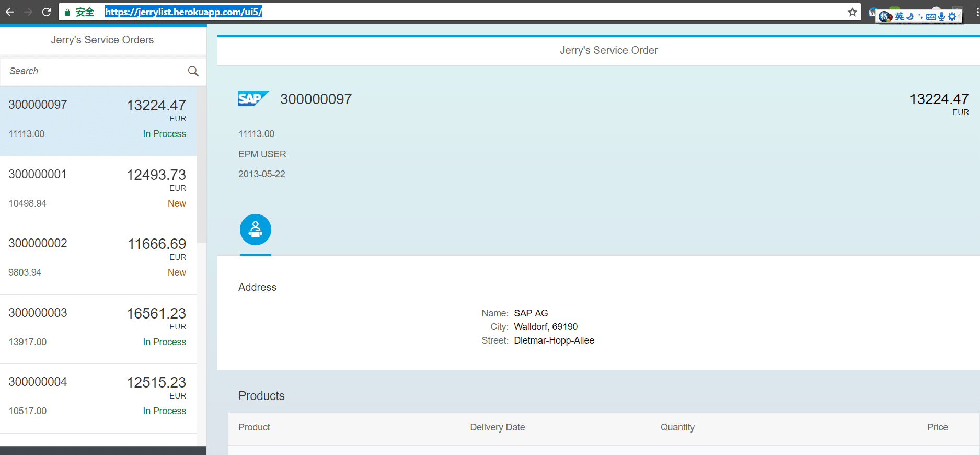
Task: Click the browser forward arrow
Action: tap(28, 12)
